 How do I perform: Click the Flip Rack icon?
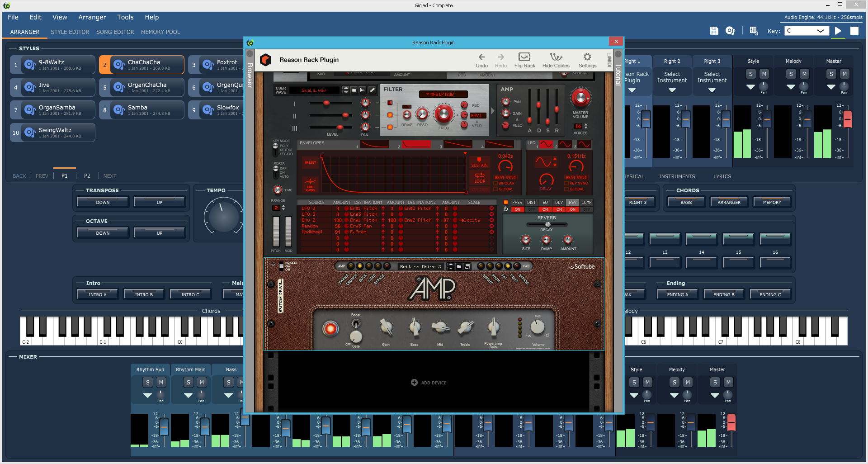pos(524,57)
